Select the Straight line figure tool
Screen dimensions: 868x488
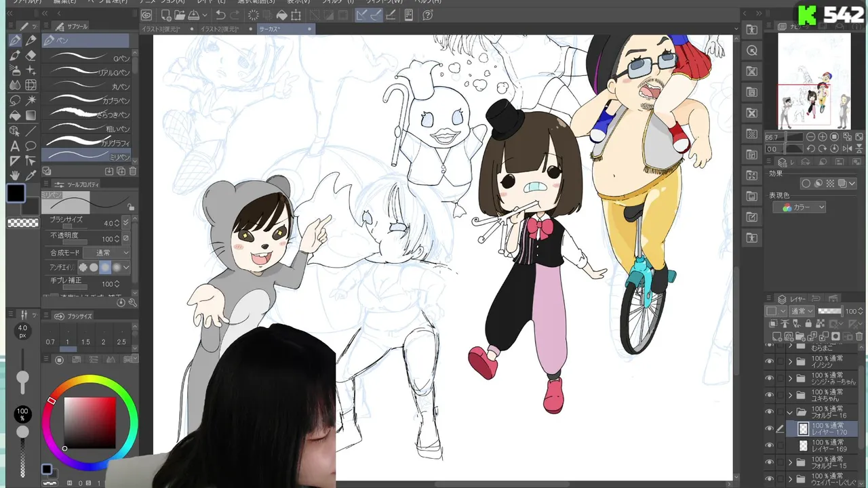pyautogui.click(x=31, y=131)
